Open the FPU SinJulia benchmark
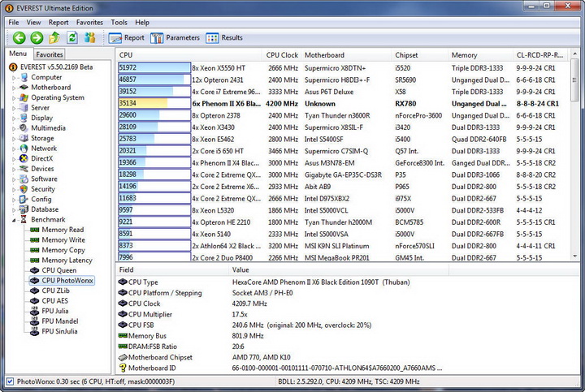 [54, 331]
